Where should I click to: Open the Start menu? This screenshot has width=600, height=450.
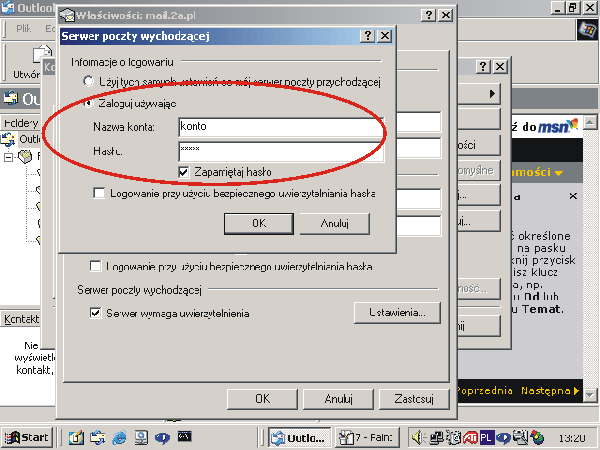27,437
